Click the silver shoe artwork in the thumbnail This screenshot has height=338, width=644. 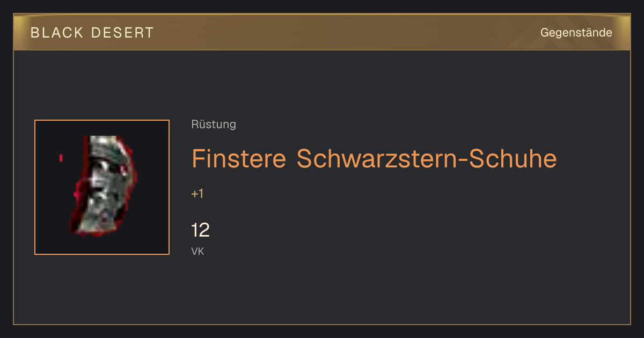coord(105,185)
